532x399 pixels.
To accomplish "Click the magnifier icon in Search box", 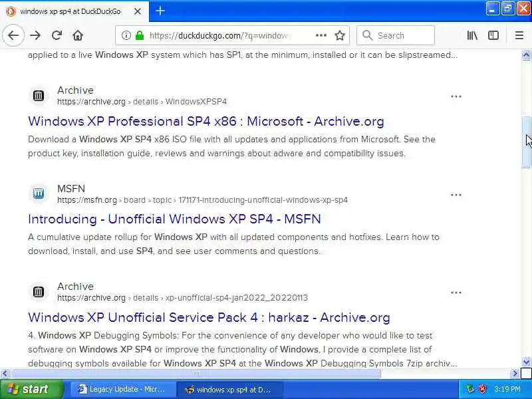I will point(368,35).
